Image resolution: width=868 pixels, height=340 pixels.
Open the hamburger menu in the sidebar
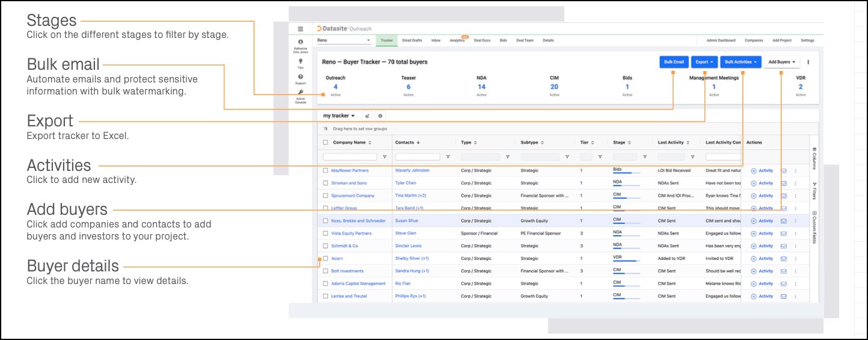click(x=301, y=29)
